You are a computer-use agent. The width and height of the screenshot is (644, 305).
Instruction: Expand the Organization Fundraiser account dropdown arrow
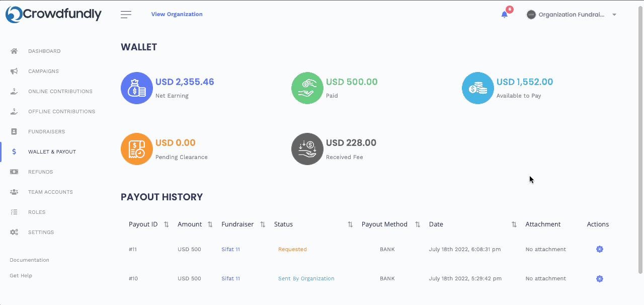click(x=614, y=15)
